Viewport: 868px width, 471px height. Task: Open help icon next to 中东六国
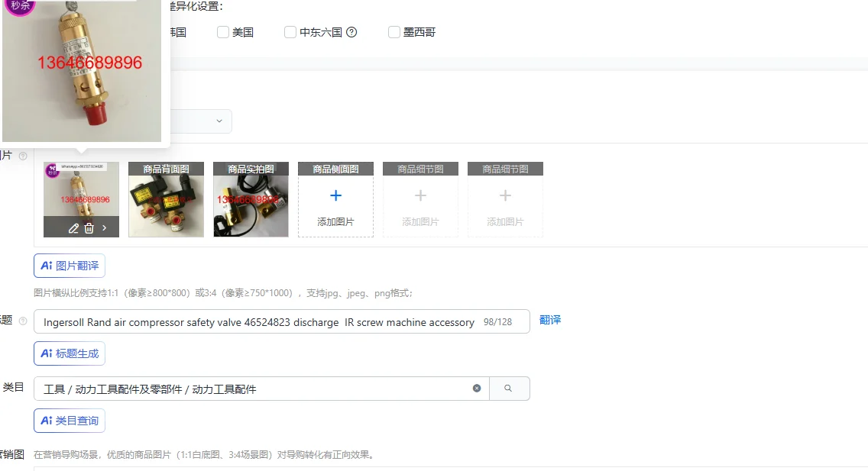pyautogui.click(x=351, y=32)
